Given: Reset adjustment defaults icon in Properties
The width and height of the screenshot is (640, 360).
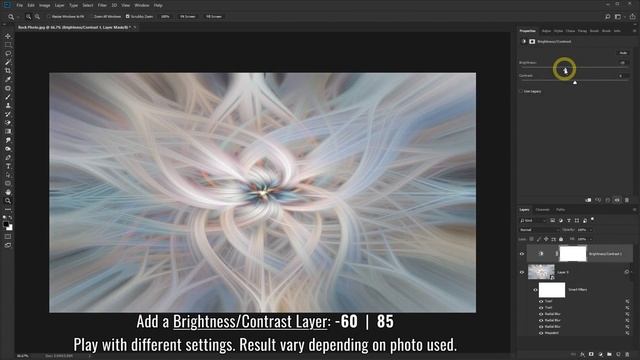Looking at the screenshot, I should [608, 200].
